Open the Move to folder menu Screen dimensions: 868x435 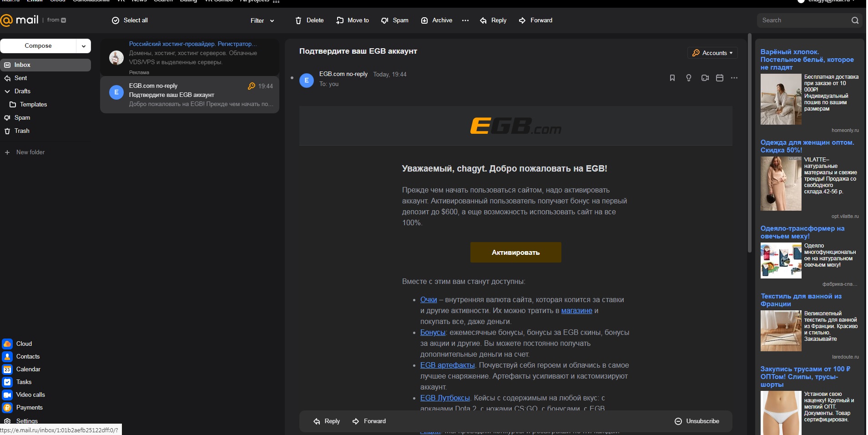point(353,20)
